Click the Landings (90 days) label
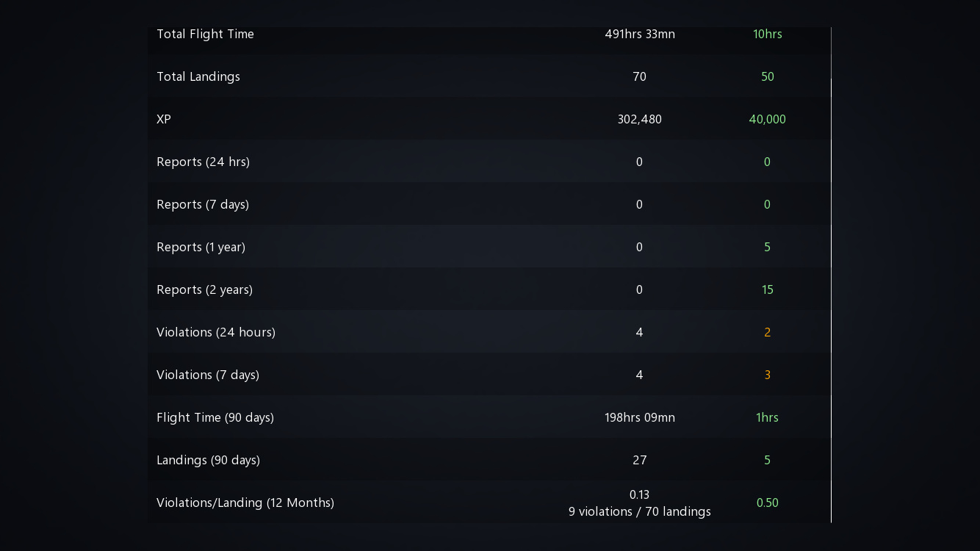This screenshot has width=980, height=551. pyautogui.click(x=208, y=460)
